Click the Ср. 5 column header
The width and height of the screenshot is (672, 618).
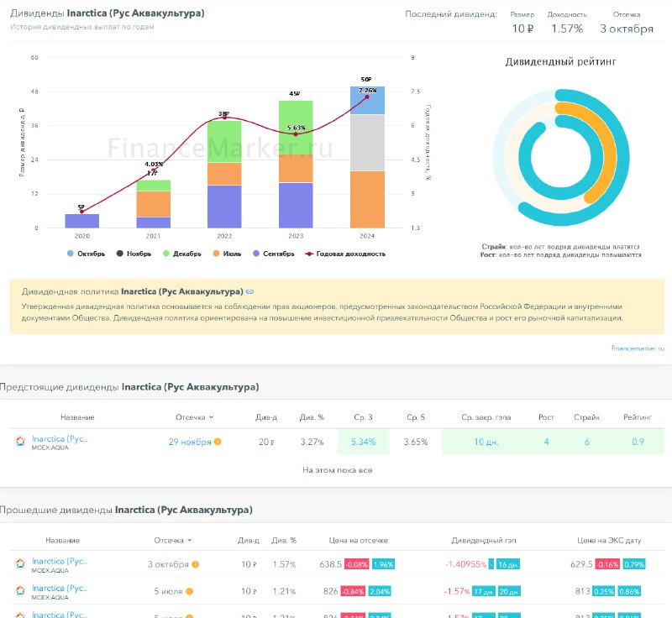[x=416, y=417]
